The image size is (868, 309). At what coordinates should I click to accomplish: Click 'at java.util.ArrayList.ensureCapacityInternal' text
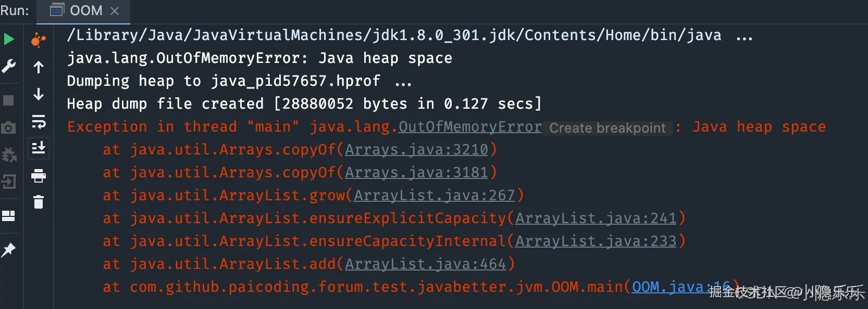(x=305, y=241)
